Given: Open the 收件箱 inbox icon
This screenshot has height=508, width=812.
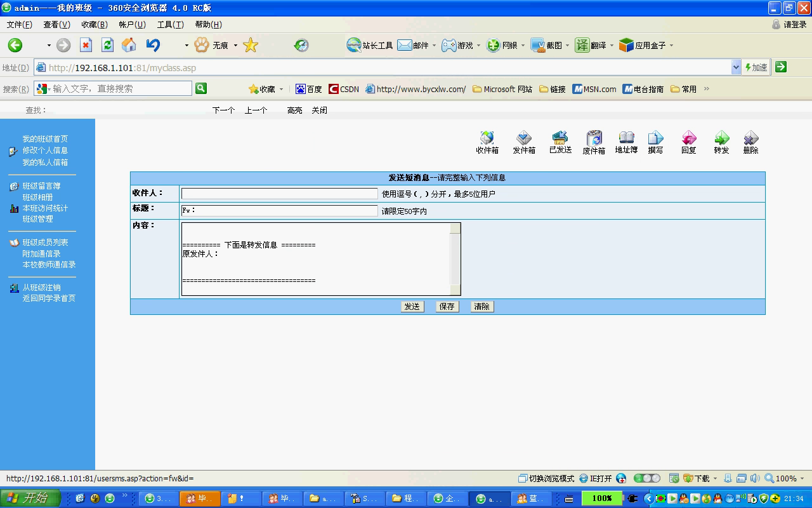Looking at the screenshot, I should pos(487,142).
